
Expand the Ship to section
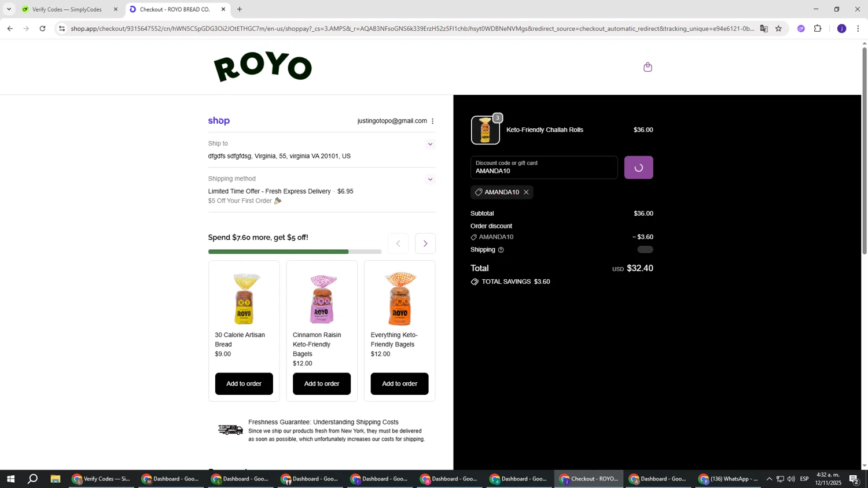pos(430,144)
